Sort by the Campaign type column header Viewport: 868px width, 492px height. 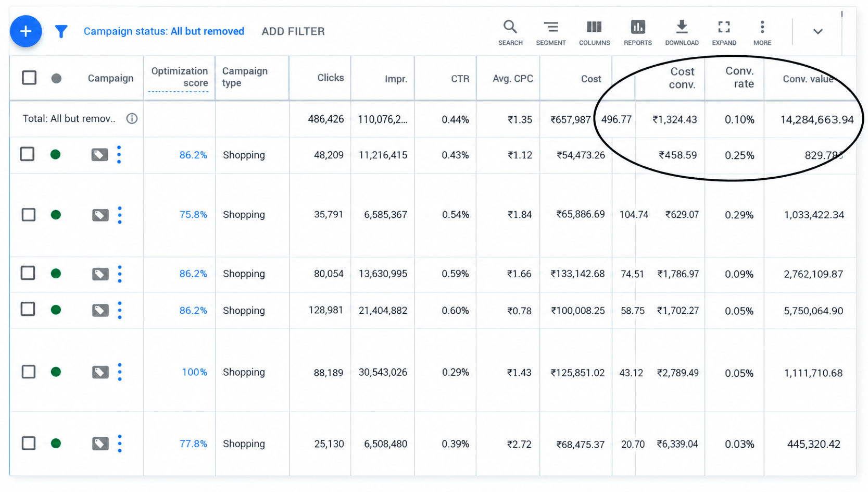tap(245, 77)
